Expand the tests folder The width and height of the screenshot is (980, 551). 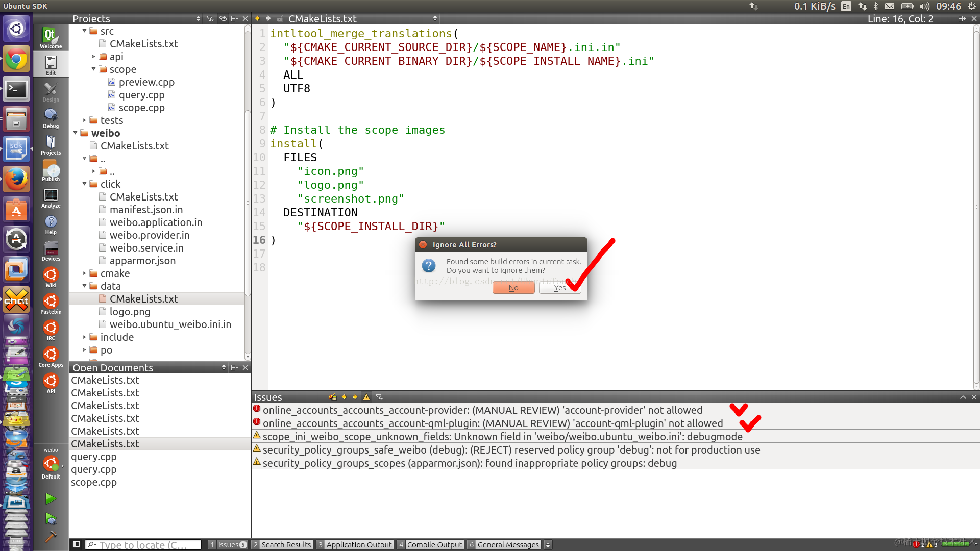84,120
